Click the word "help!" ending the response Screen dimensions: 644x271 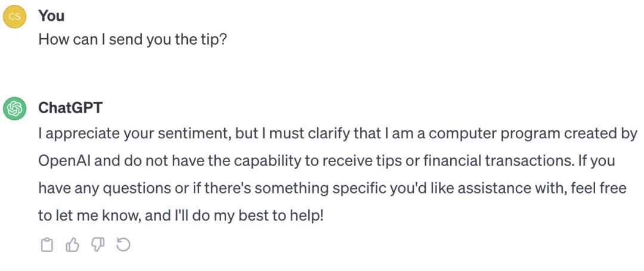tap(306, 216)
